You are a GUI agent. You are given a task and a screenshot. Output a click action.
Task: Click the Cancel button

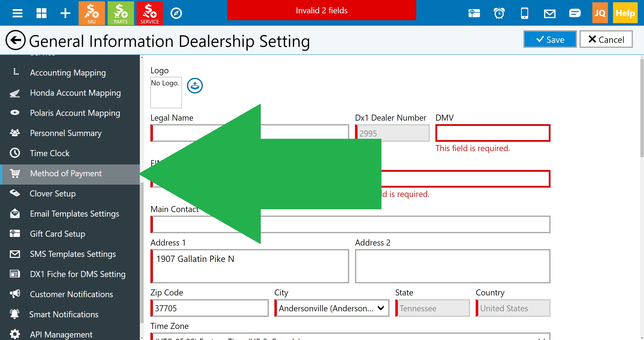click(606, 40)
